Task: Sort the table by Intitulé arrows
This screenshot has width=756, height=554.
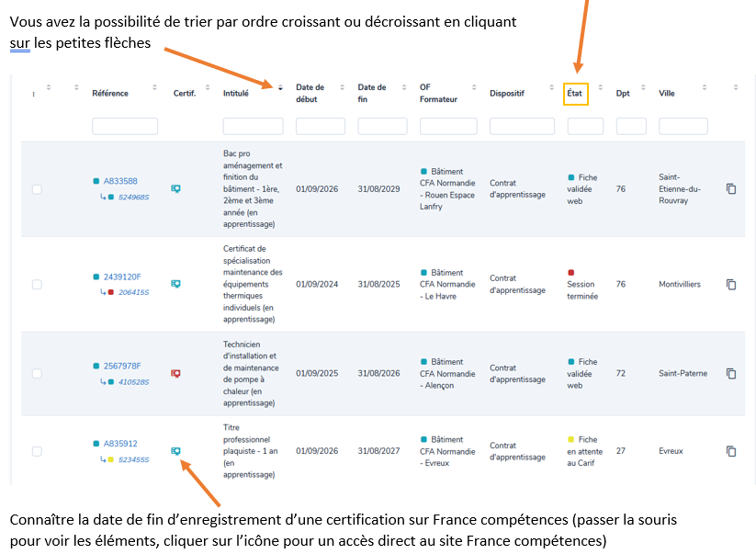Action: 280,87
